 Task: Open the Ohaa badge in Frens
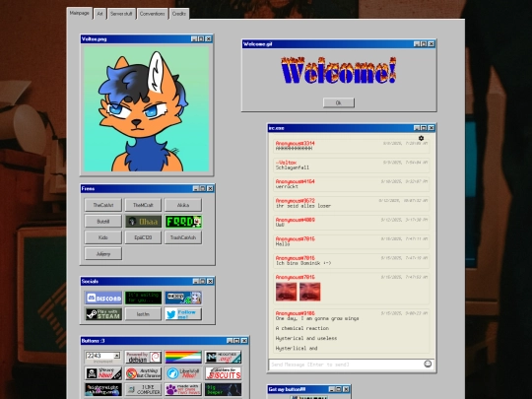pyautogui.click(x=143, y=222)
